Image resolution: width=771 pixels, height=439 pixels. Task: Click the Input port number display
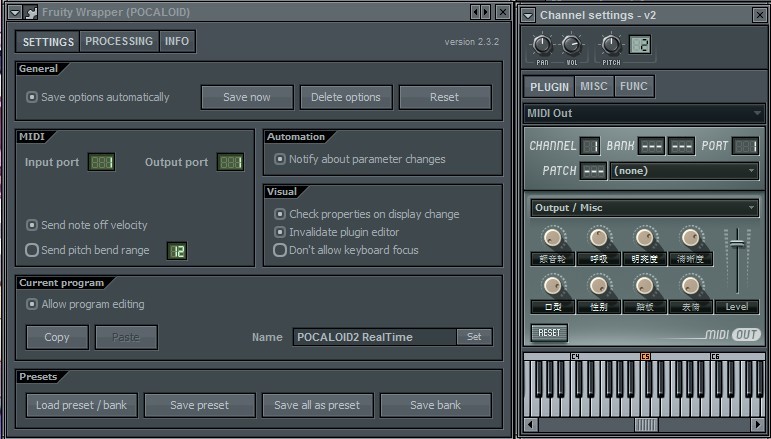tap(101, 162)
